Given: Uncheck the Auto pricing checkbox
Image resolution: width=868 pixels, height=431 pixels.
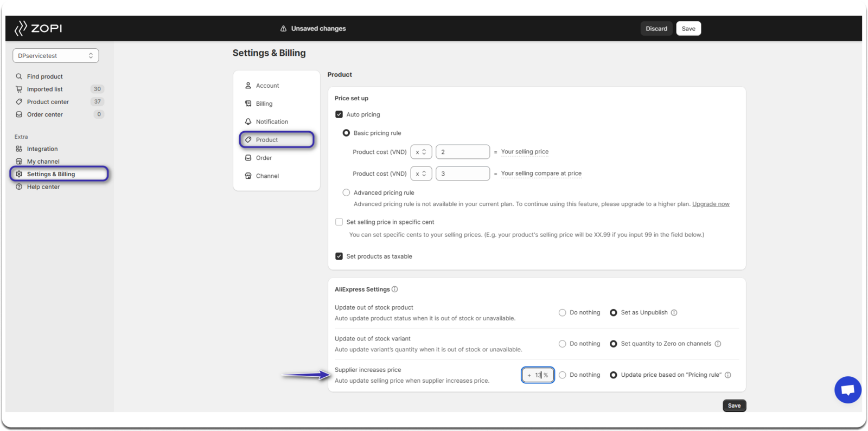Looking at the screenshot, I should [x=339, y=114].
